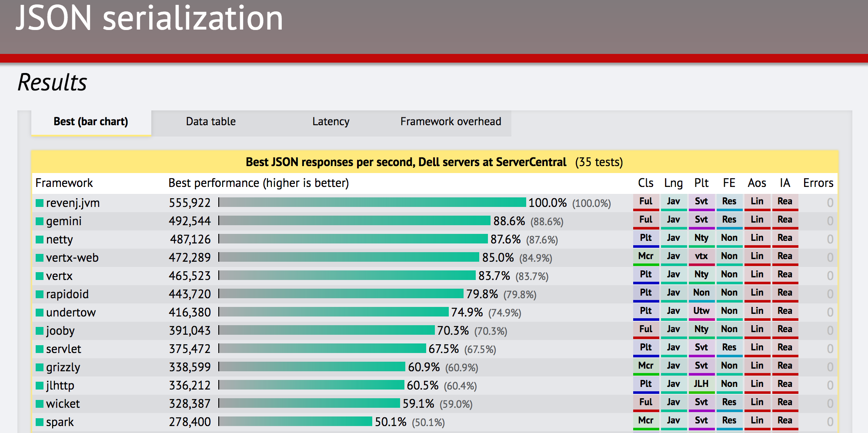
Task: Click the Best (bar chart) tab
Action: 91,122
